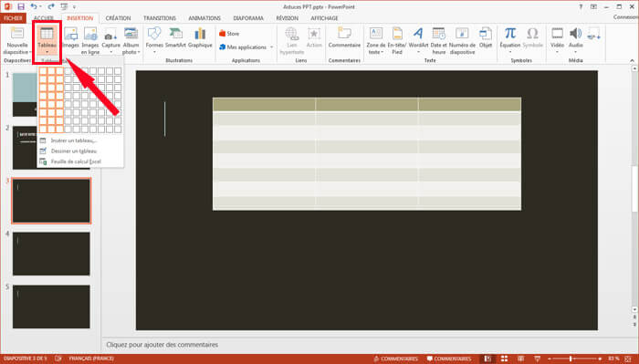Insert WordArt text
The image size is (639, 364).
click(418, 41)
